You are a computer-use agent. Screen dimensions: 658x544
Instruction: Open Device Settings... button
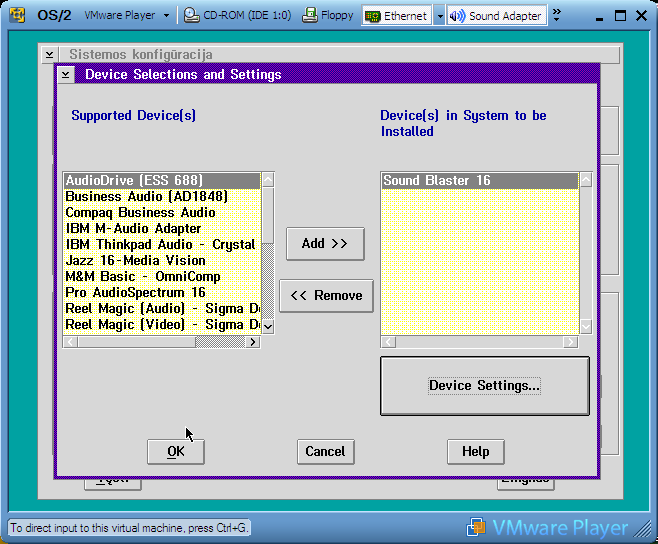(x=485, y=386)
